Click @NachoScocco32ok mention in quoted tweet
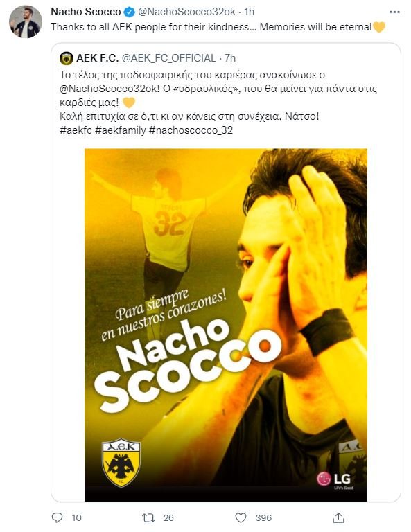 pyautogui.click(x=109, y=89)
